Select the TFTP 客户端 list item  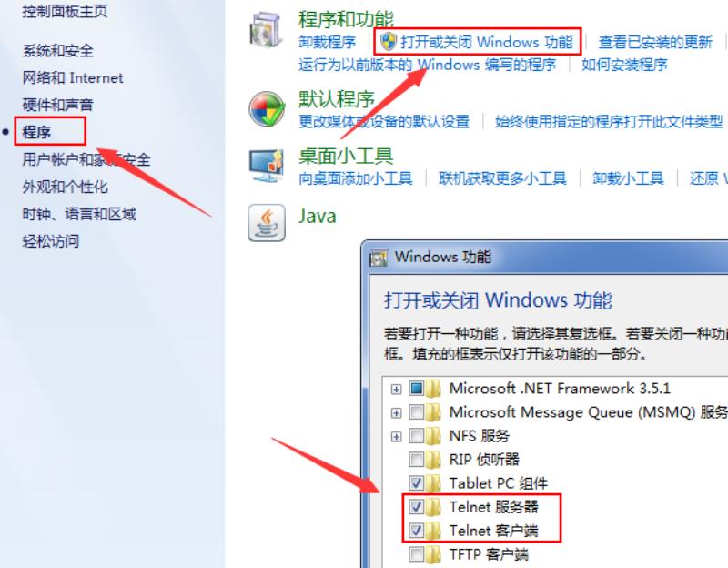489,554
